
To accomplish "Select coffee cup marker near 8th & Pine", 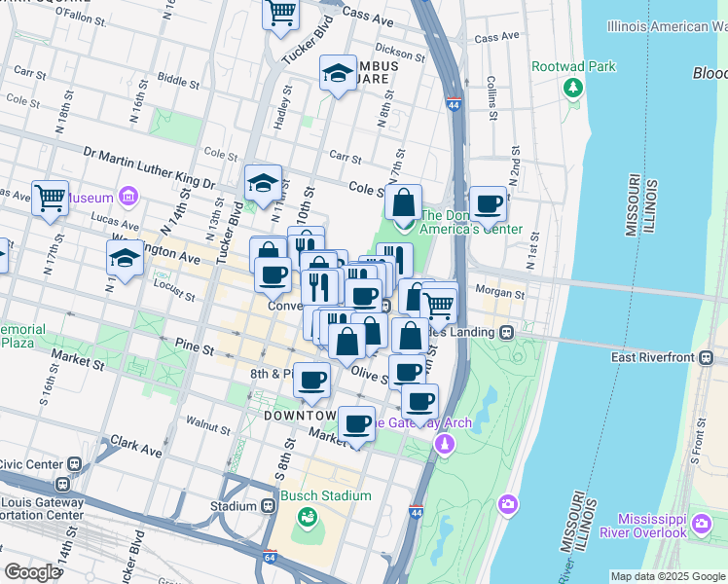I will pos(312,383).
